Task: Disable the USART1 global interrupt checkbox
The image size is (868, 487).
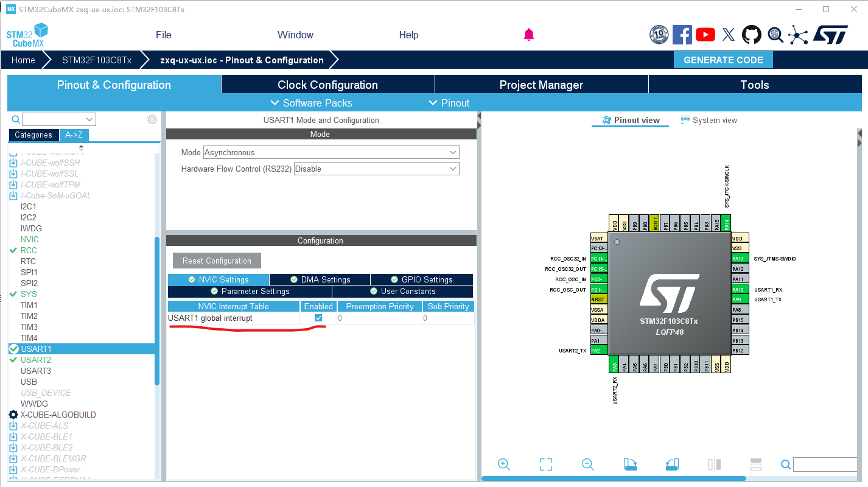Action: click(318, 318)
